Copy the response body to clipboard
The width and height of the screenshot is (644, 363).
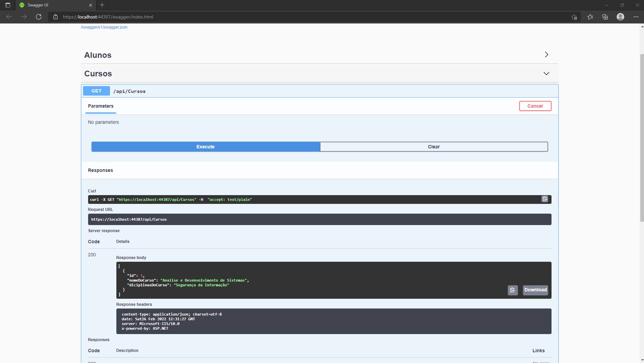click(513, 290)
